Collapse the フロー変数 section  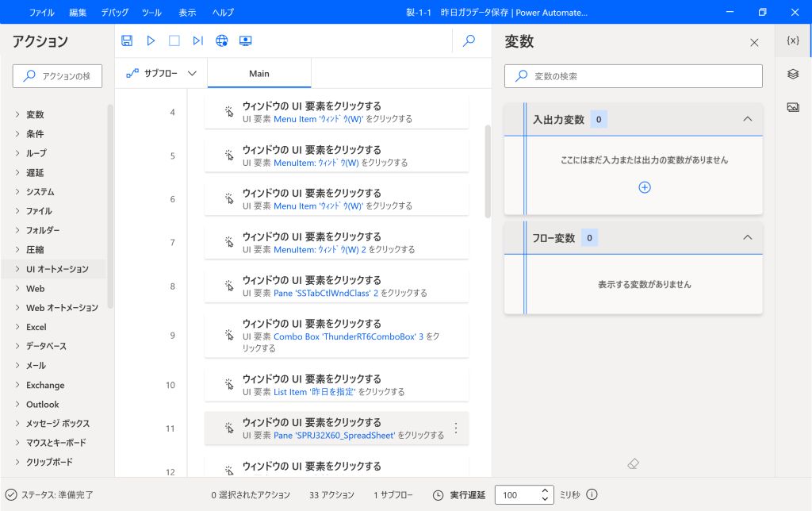(x=747, y=237)
